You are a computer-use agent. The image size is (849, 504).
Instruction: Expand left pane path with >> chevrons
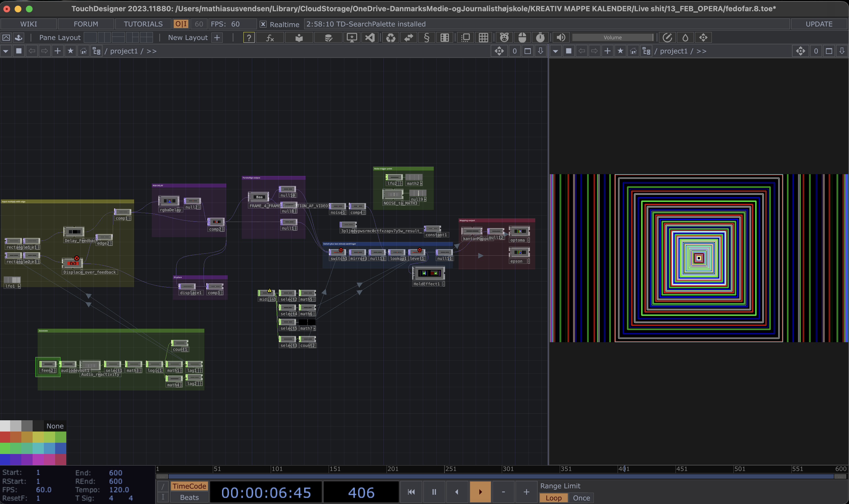152,51
